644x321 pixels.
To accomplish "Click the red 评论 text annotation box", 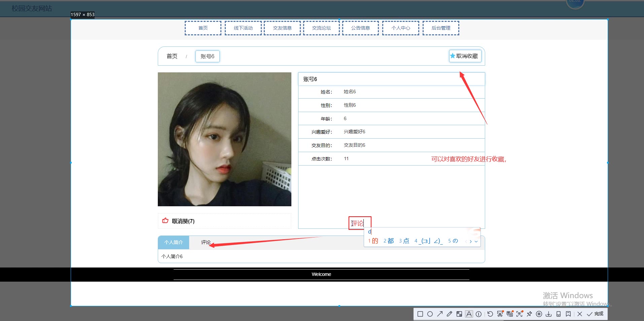I will click(x=360, y=223).
